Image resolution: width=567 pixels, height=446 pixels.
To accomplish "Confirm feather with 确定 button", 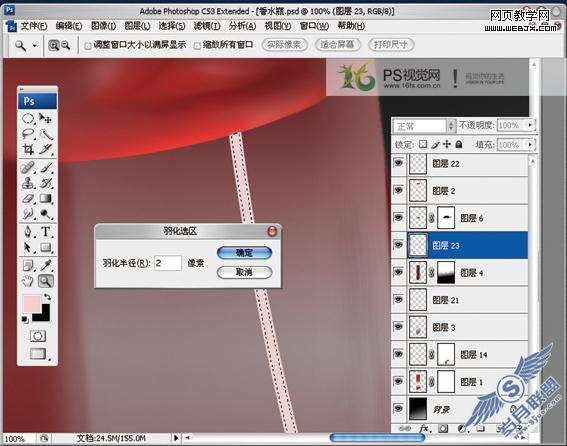I will coord(244,253).
